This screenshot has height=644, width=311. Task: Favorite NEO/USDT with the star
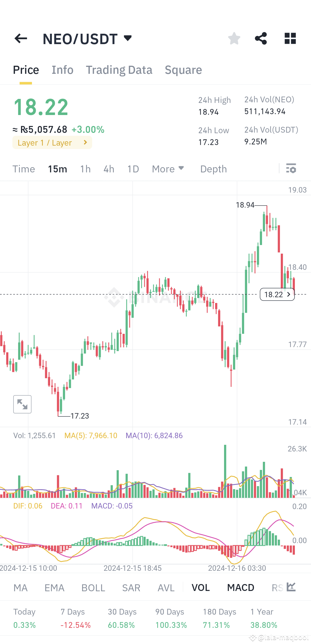click(x=234, y=38)
